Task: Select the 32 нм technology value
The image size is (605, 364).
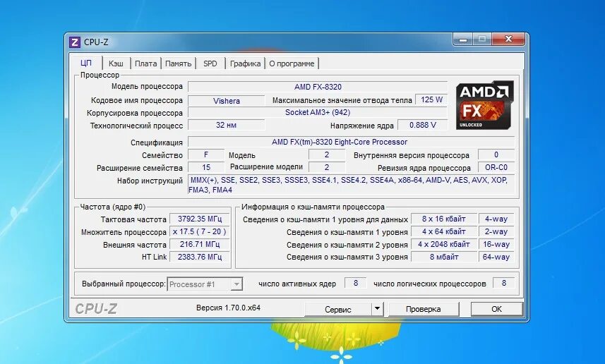Action: (227, 126)
